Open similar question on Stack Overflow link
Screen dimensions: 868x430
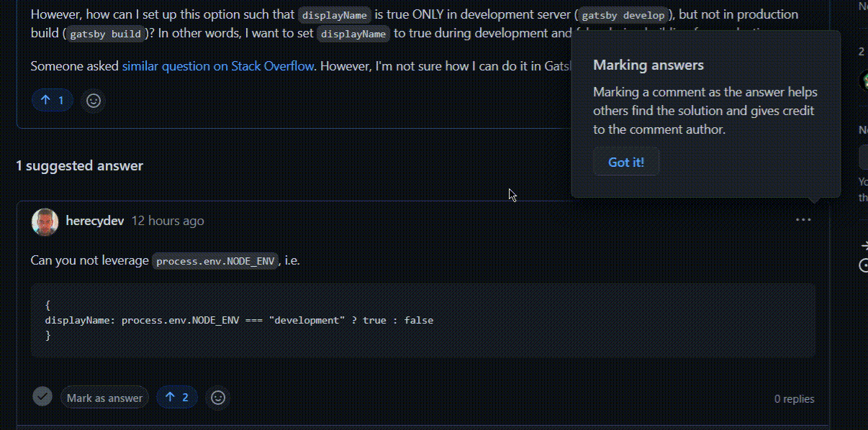(x=217, y=66)
